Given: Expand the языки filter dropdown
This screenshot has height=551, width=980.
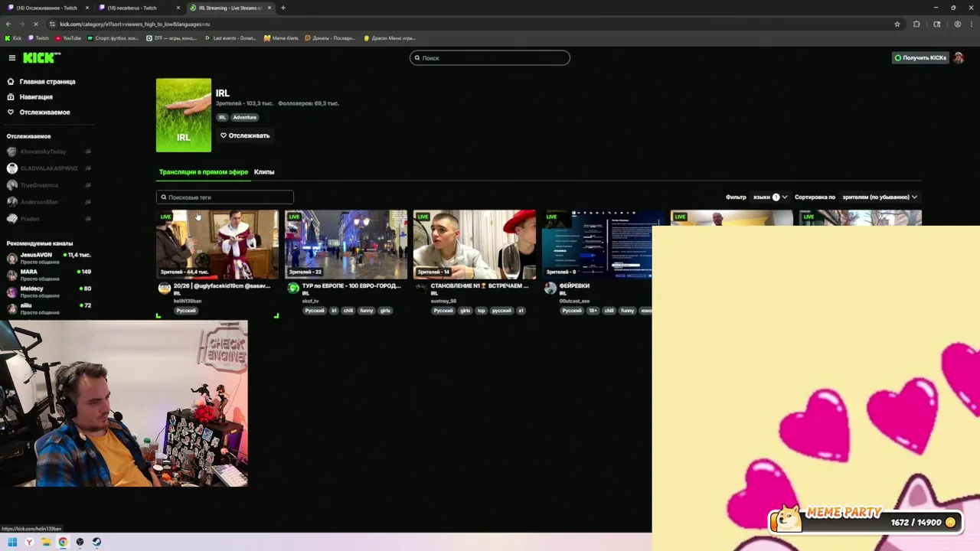Looking at the screenshot, I should coord(769,197).
